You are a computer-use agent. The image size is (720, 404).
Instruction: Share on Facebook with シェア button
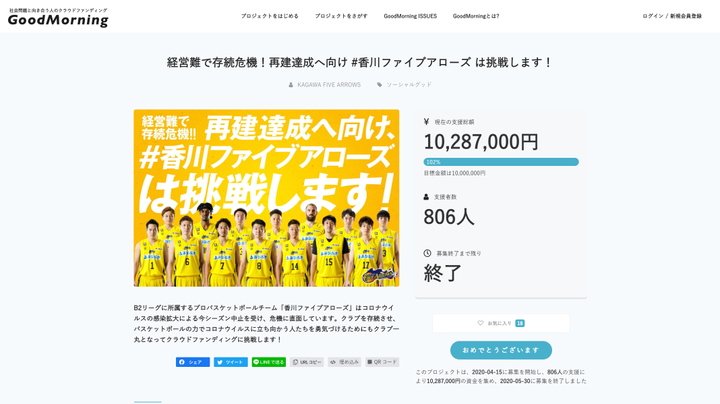coord(193,362)
